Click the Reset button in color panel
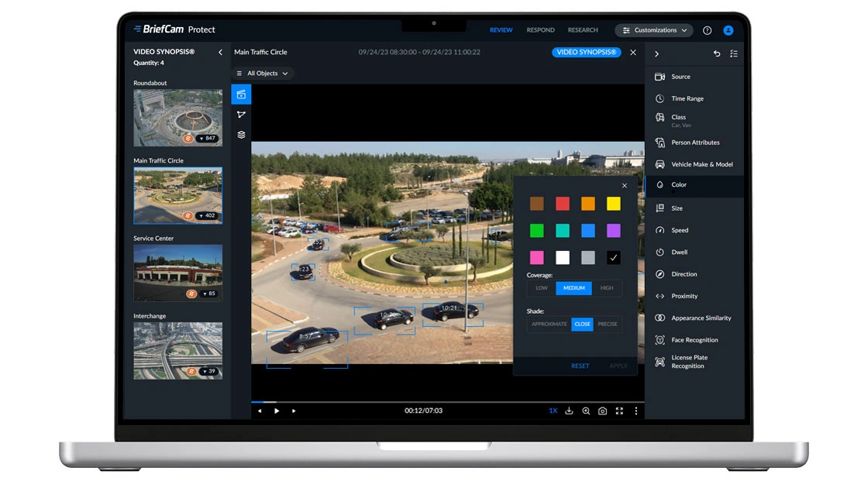Screen dimensions: 868x488 [580, 366]
